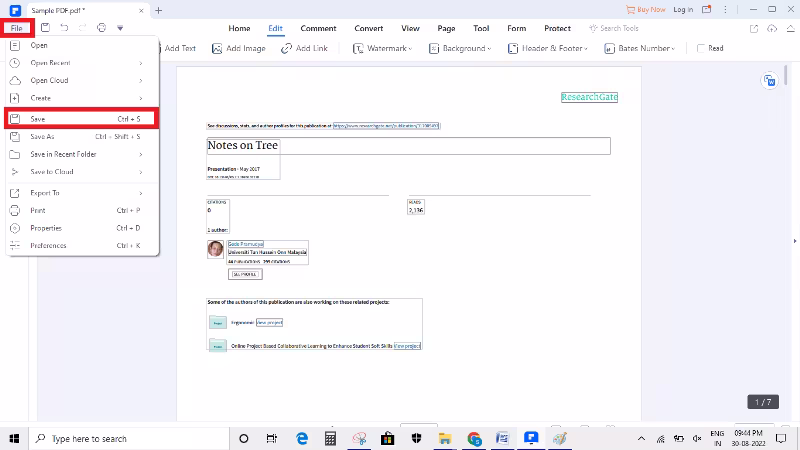Switch to the Convert tab
The image size is (800, 450).
[369, 28]
